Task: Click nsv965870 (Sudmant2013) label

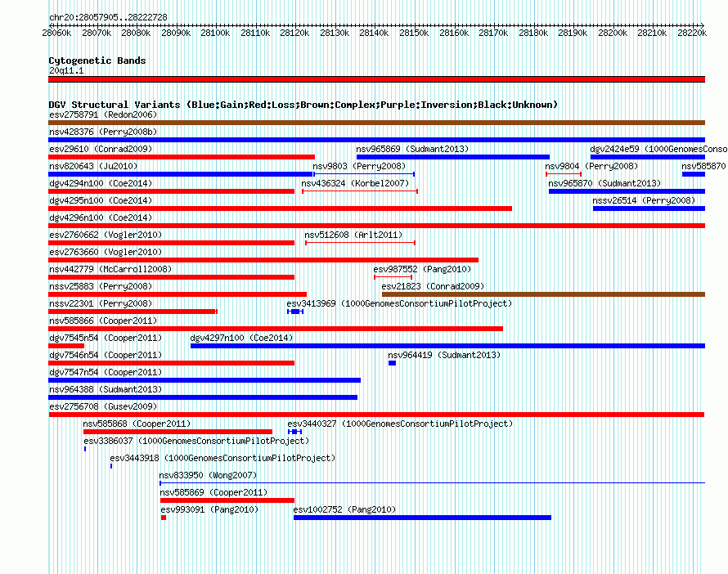Action: [604, 183]
